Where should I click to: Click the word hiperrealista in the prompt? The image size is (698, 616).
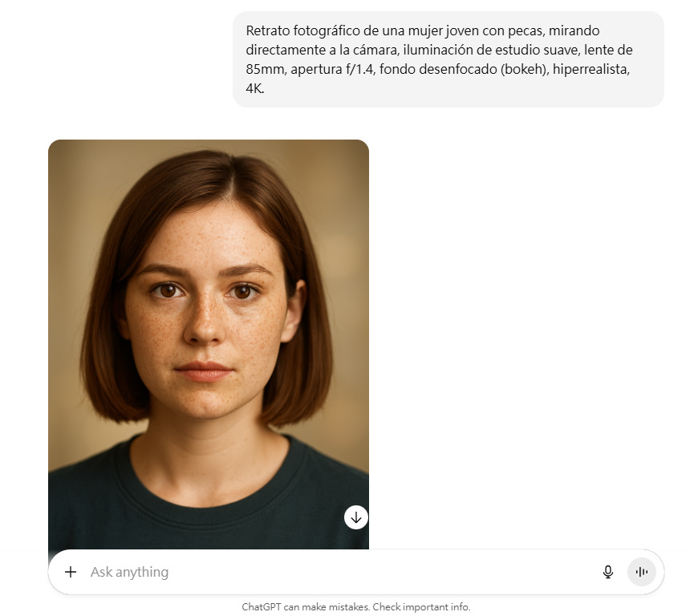(x=590, y=70)
